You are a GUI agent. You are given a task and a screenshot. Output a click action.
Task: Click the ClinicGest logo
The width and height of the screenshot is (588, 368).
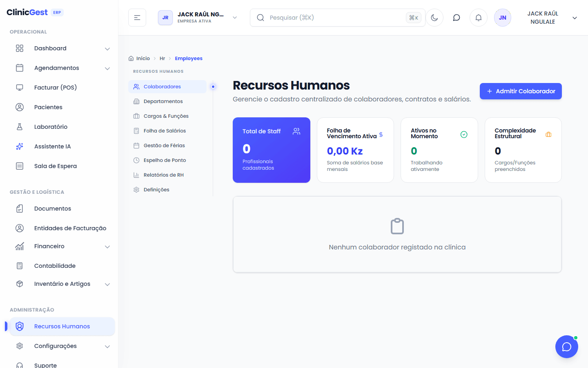click(27, 12)
